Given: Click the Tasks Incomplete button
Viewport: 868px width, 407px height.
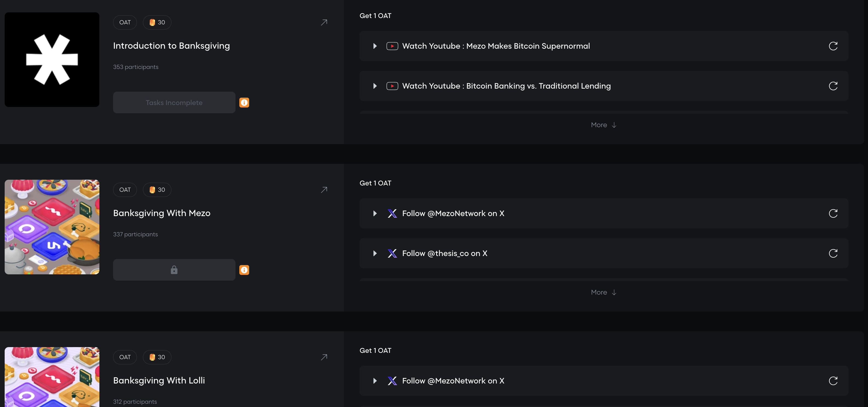Looking at the screenshot, I should click(x=174, y=103).
